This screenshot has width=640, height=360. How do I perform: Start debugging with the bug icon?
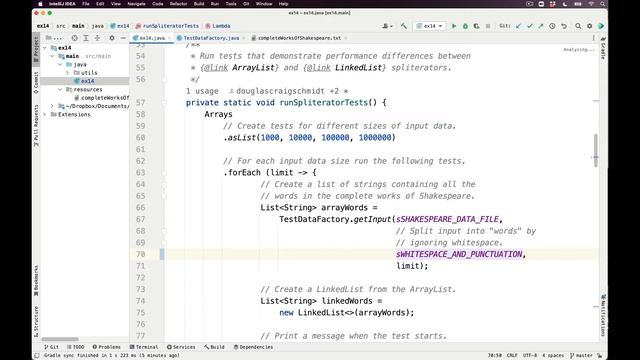pos(465,26)
